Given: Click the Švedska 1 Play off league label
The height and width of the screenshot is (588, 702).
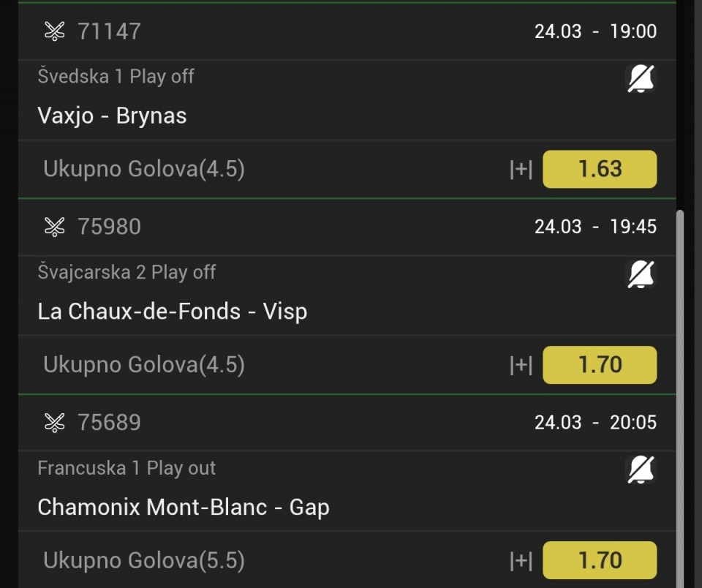Looking at the screenshot, I should (116, 76).
